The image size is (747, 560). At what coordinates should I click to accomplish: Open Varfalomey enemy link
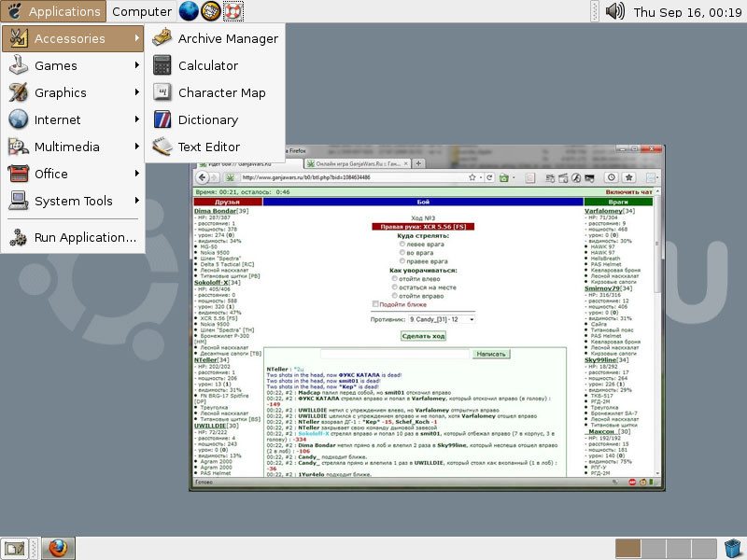click(x=603, y=211)
